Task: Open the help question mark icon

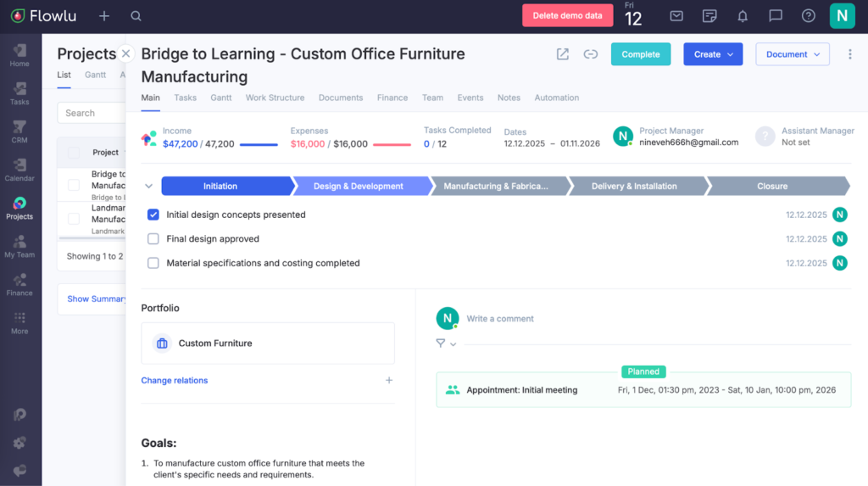Action: tap(808, 16)
